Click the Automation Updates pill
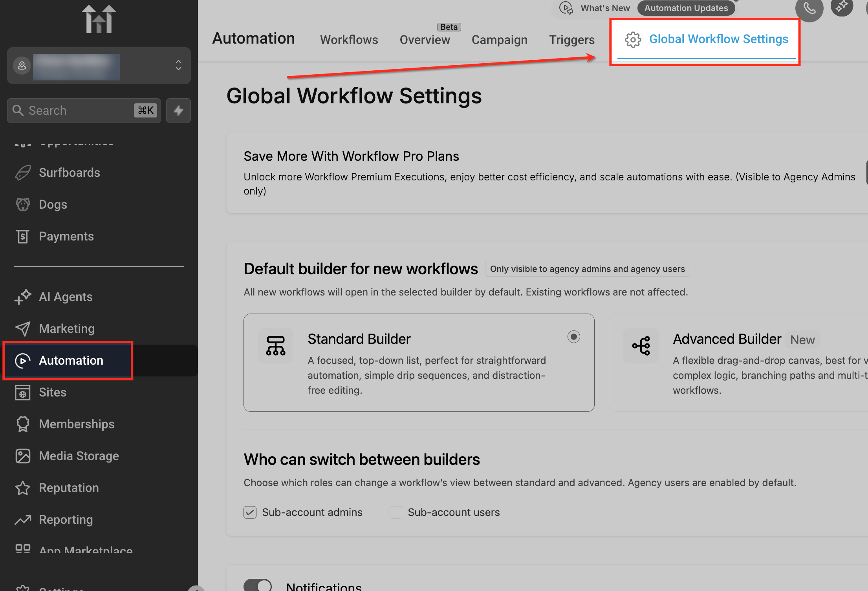This screenshot has height=591, width=868. click(686, 8)
